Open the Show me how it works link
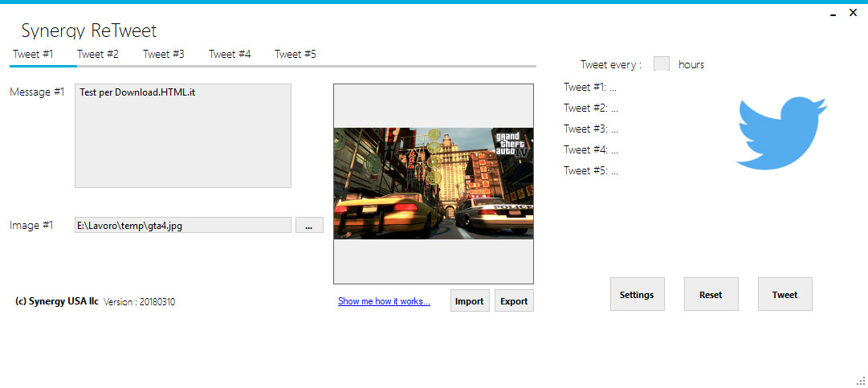The width and height of the screenshot is (868, 388). pos(384,301)
